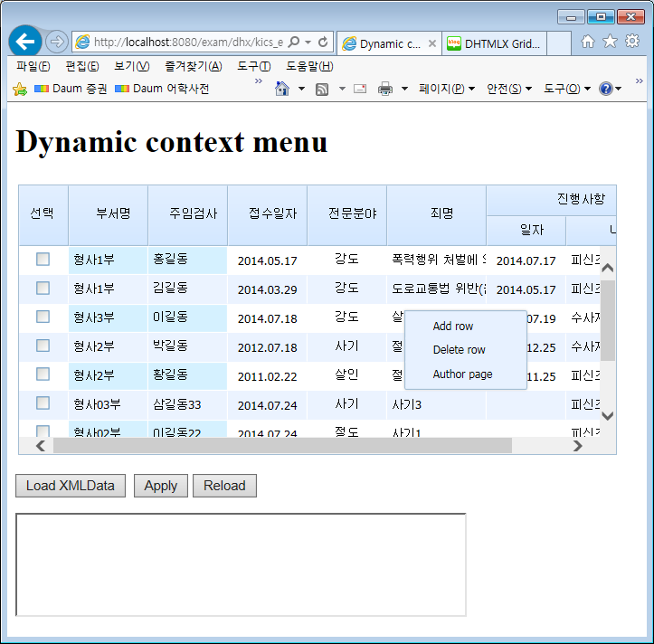Check the box for 이길동 row
This screenshot has width=654, height=644.
pos(43,317)
